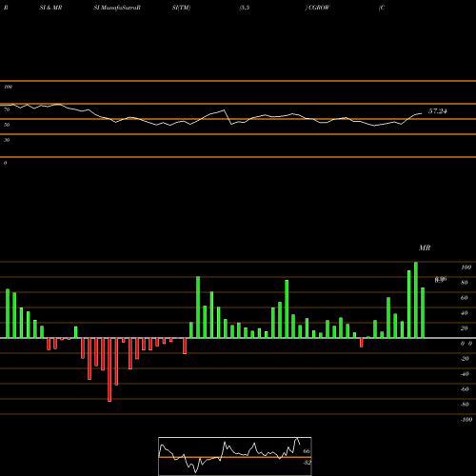This screenshot has height=476, width=476.
Task: Click the 32 value in the mini chart
Action: click(307, 463)
